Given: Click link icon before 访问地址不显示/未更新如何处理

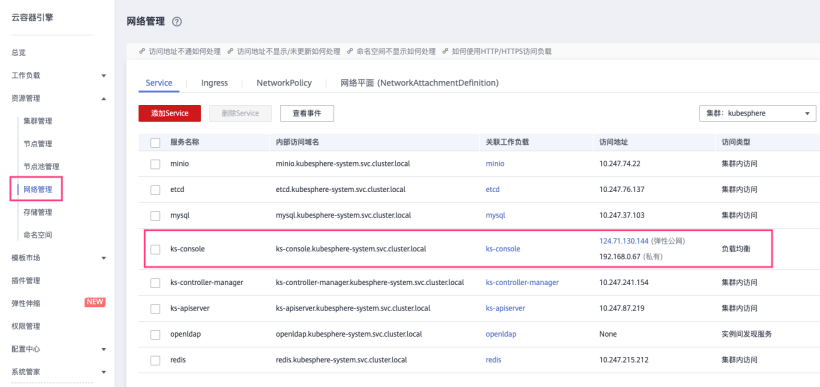Looking at the screenshot, I should click(230, 52).
